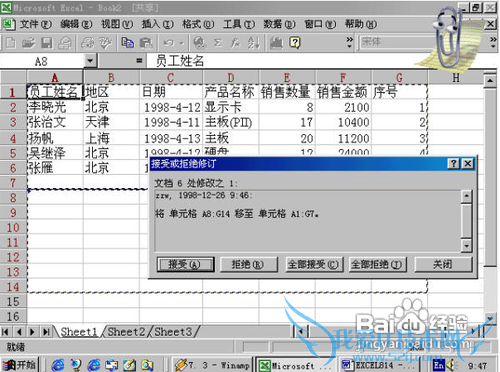This screenshot has width=500, height=372.
Task: Click the Copy toolbar icon
Action: pos(128,43)
